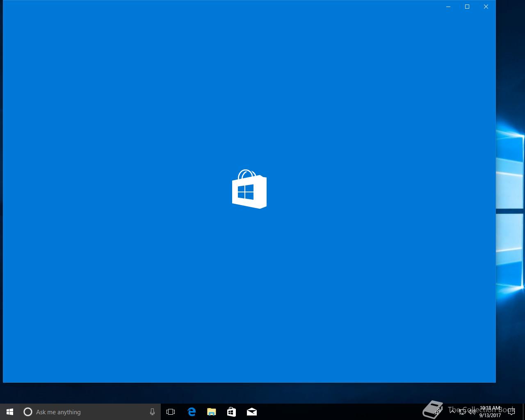Image resolution: width=525 pixels, height=420 pixels.
Task: Launch Microsoft Edge from the taskbar
Action: click(x=192, y=412)
